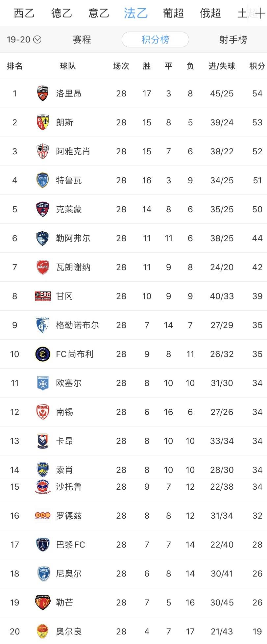This screenshot has height=644, width=267.
Task: Open the 格勒诺布尔 team page
Action: [x=77, y=325]
